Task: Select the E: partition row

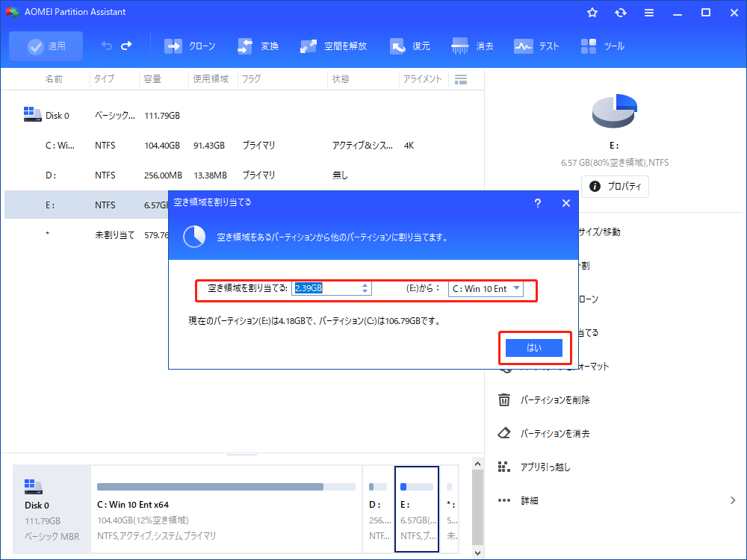Action: point(86,205)
